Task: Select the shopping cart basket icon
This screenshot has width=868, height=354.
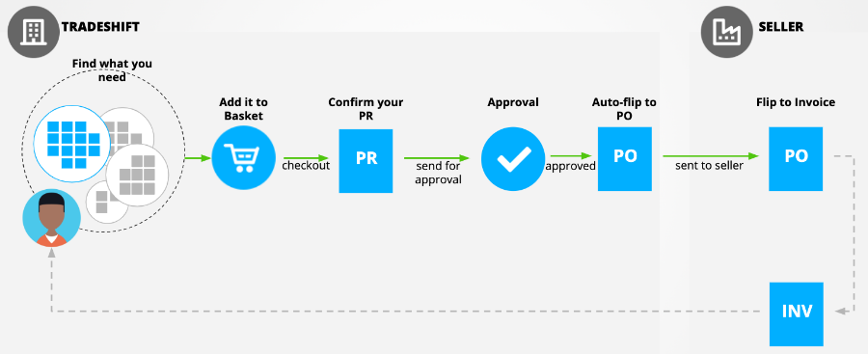Action: coord(244,158)
